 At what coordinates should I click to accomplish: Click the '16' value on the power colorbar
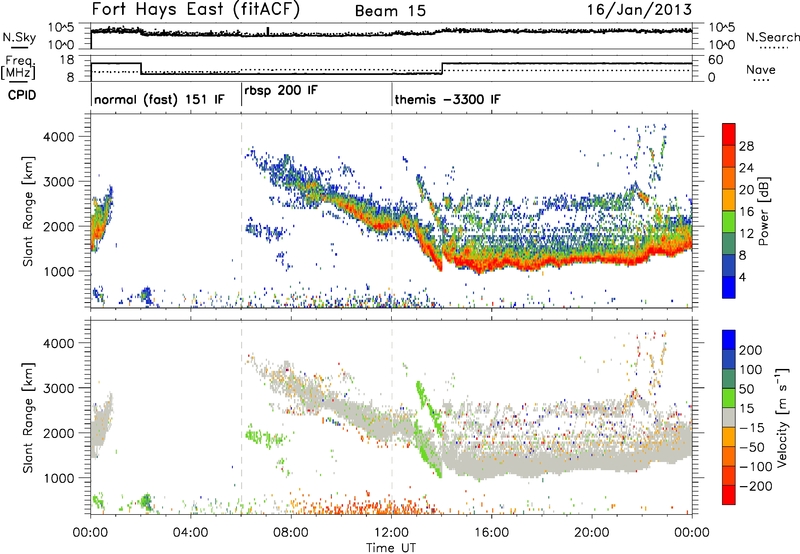click(x=746, y=212)
